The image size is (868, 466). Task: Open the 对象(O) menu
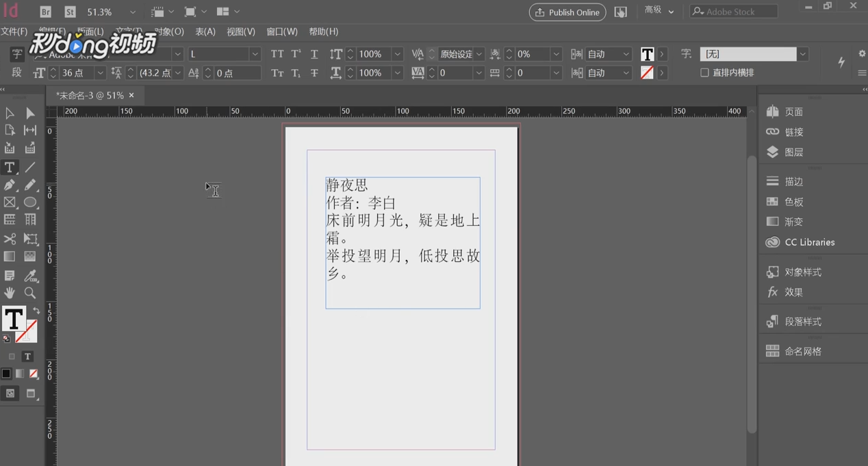coord(168,31)
